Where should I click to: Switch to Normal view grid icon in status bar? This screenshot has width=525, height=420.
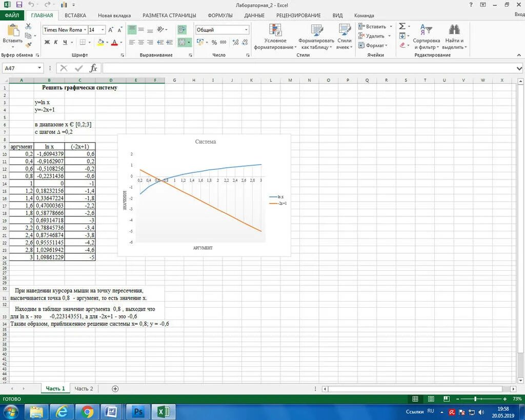(x=415, y=399)
